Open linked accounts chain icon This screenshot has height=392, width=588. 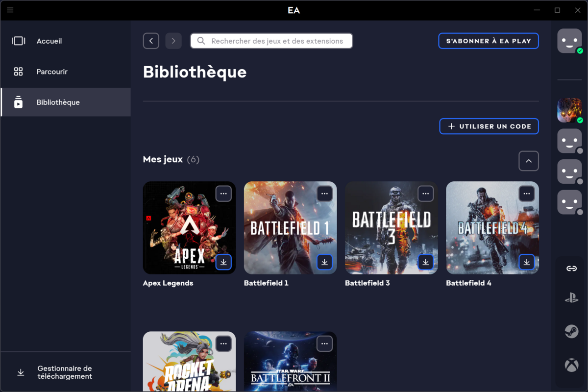point(571,269)
